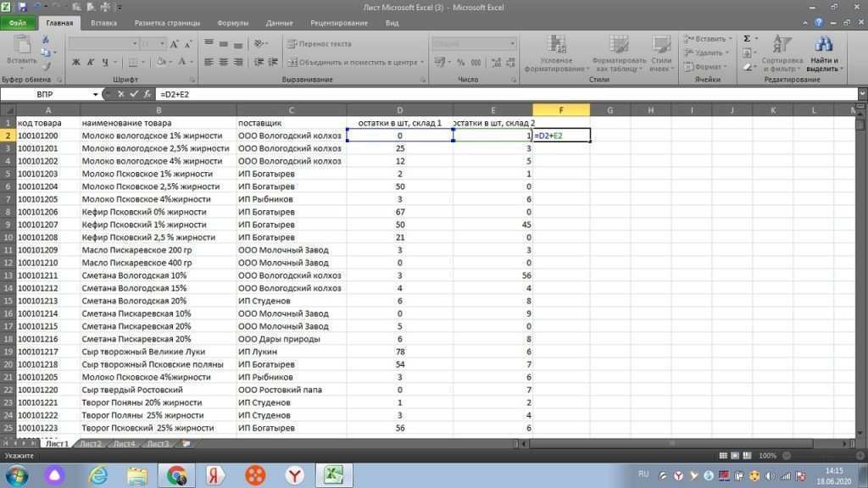Toggle italic formatting with К button
Screen dimensions: 868x488
click(x=90, y=62)
